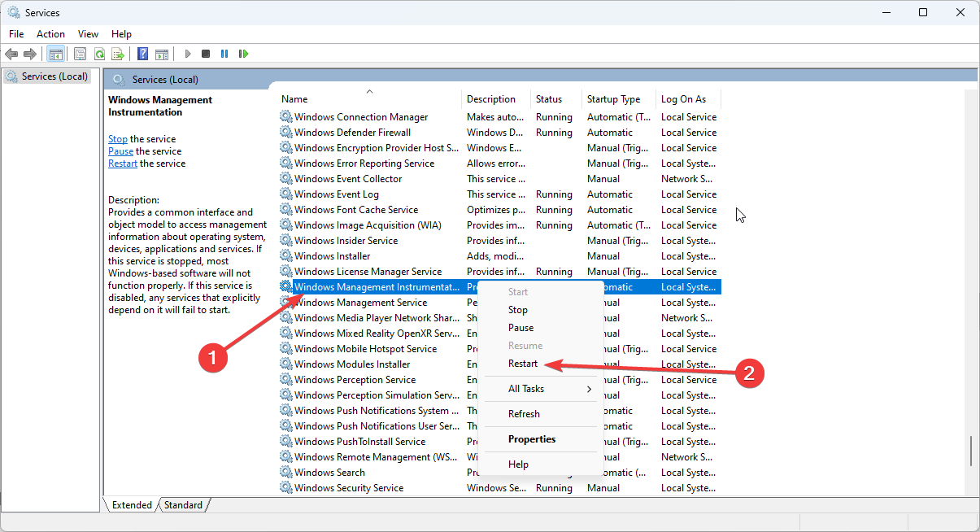980x532 pixels.
Task: Click the blue Help question-mark icon
Action: pyautogui.click(x=142, y=54)
